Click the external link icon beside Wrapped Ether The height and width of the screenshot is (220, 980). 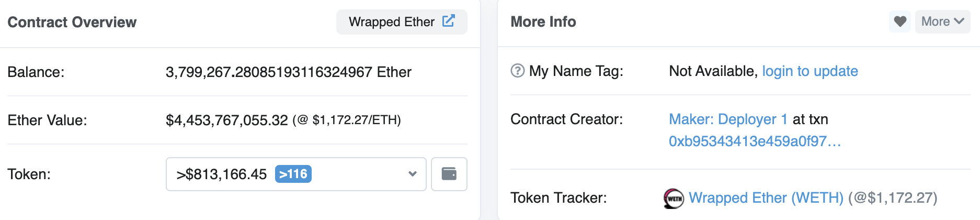coord(449,21)
